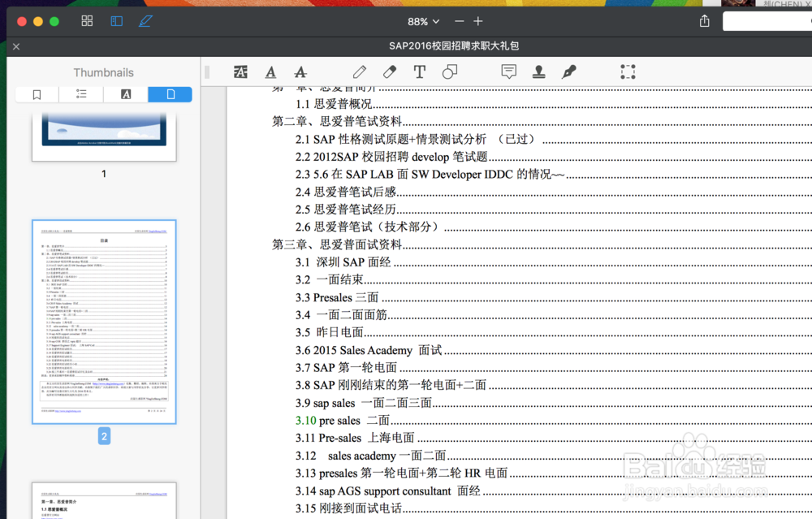
Task: Click the search input field
Action: click(x=767, y=21)
